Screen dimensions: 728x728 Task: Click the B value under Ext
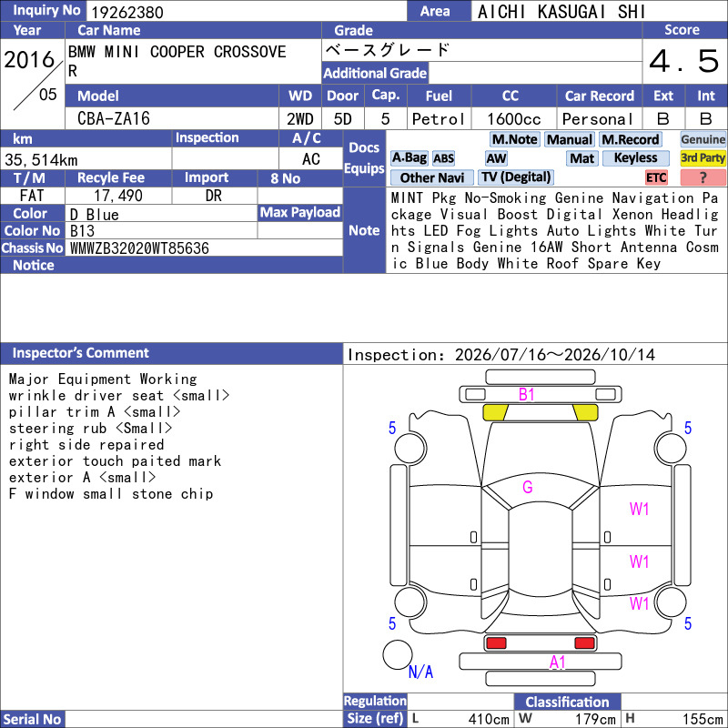pyautogui.click(x=663, y=119)
